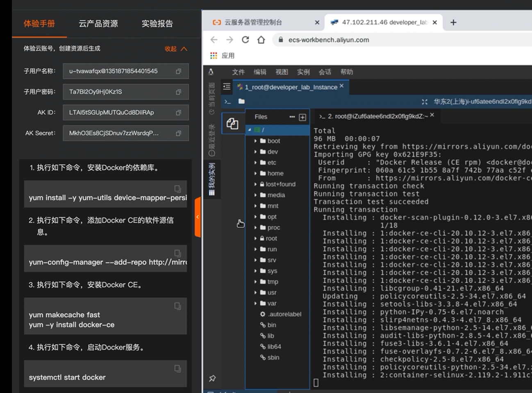Open the 会话 menu
The image size is (532, 393).
pos(325,72)
